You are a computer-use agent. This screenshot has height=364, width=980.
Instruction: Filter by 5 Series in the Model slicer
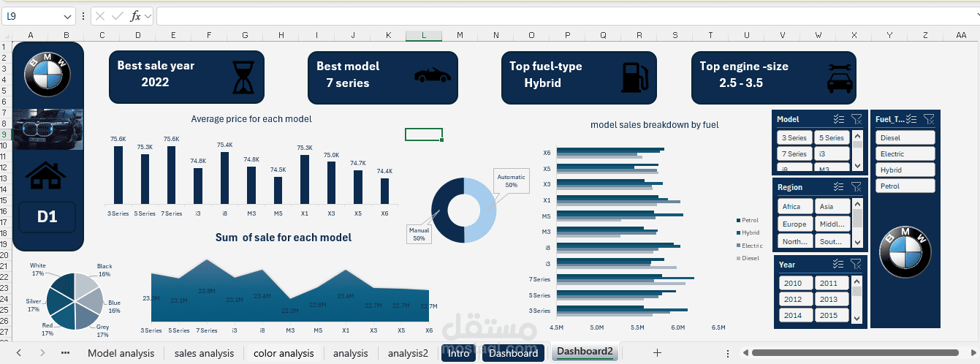(832, 137)
